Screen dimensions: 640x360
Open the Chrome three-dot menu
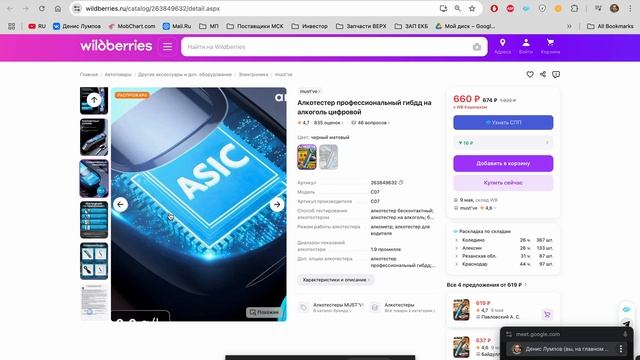point(630,9)
